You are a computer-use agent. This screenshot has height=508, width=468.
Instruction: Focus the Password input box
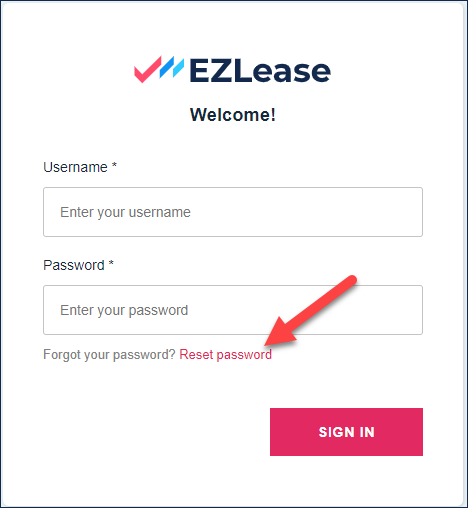click(233, 310)
